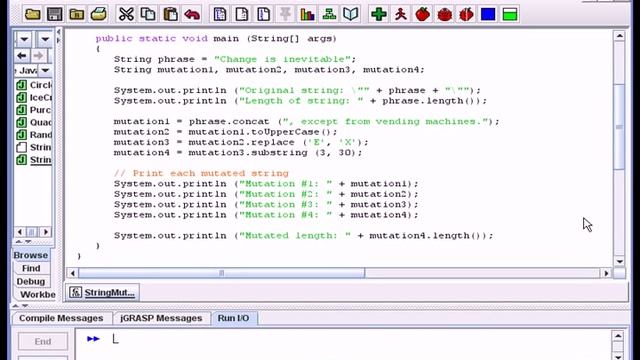Click the open book documentation icon
Viewport: 640px width, 360px height.
[x=351, y=14]
